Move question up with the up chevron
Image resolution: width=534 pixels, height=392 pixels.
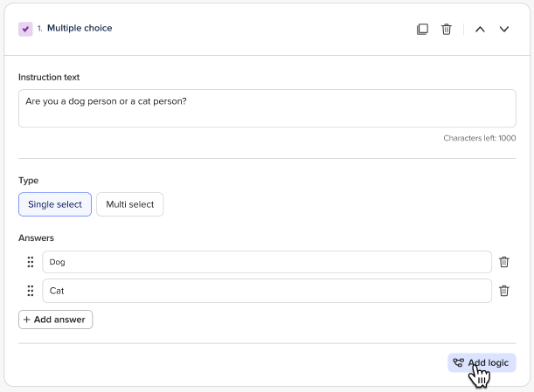pos(480,30)
